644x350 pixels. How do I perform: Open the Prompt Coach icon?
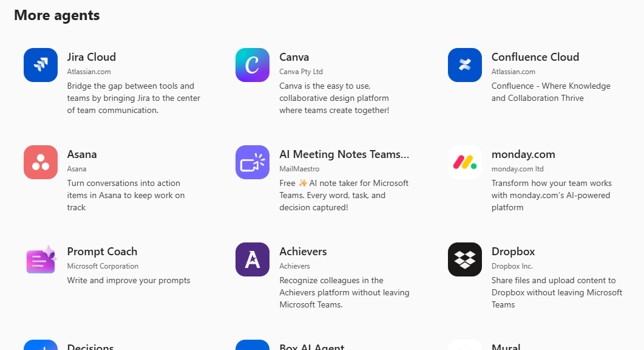(x=41, y=259)
